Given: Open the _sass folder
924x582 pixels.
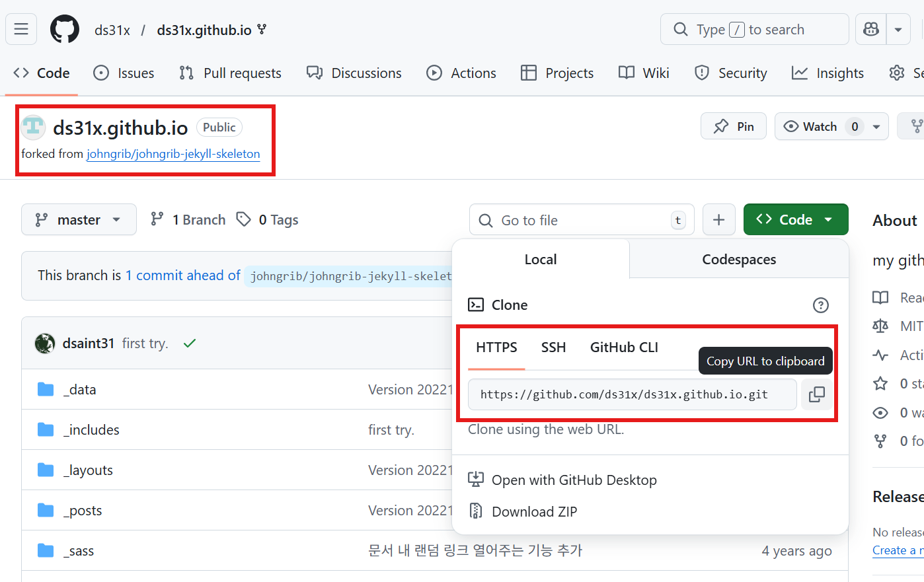Looking at the screenshot, I should click(x=79, y=551).
